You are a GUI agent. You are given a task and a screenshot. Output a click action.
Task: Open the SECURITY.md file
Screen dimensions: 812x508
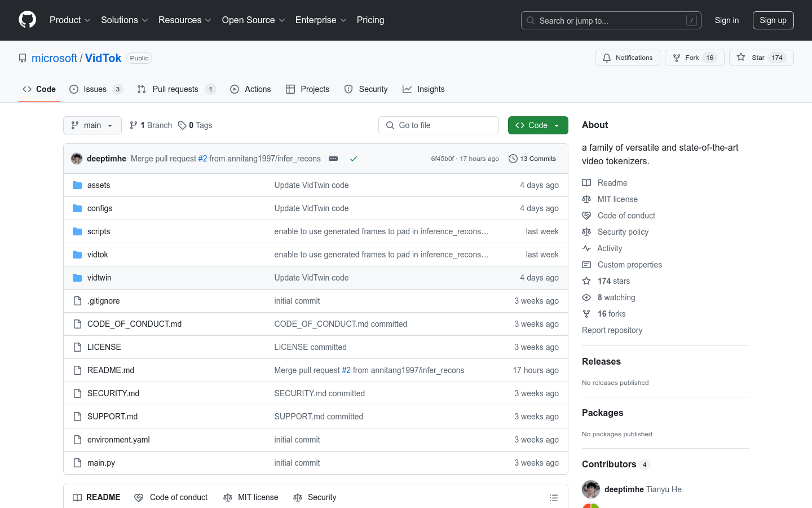tap(113, 393)
